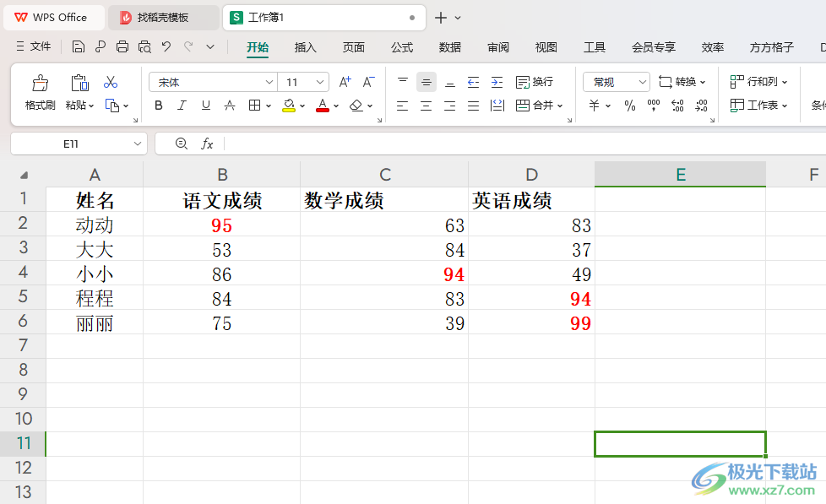Switch to 页面 Page tab
Viewport: 826px width, 504px height.
(x=354, y=47)
